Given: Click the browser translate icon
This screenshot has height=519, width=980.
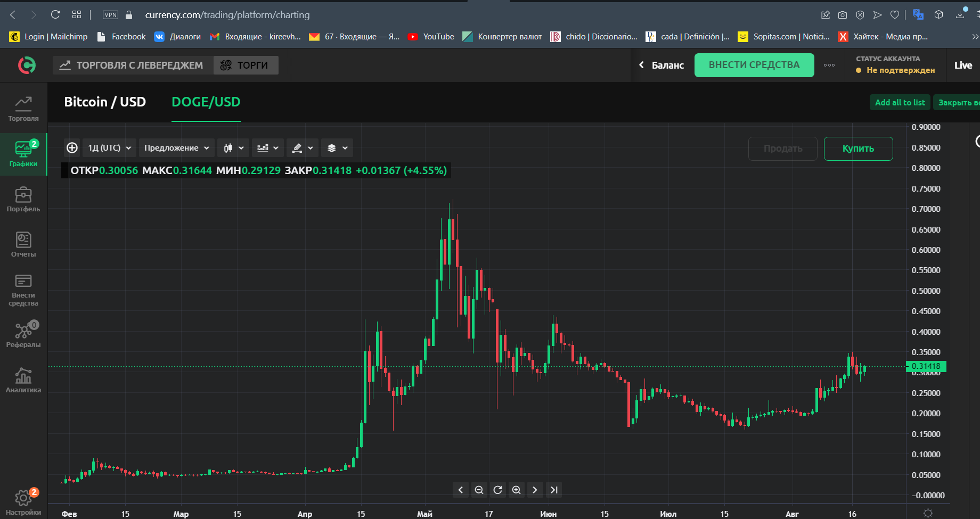Looking at the screenshot, I should [918, 15].
